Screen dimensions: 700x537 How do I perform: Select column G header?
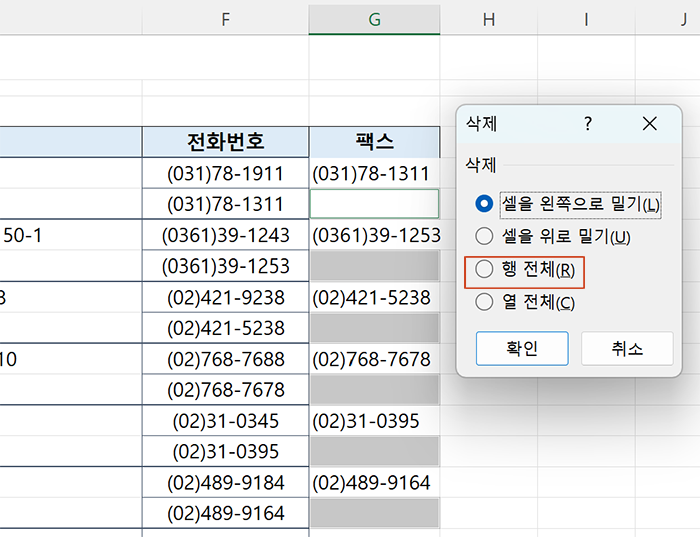click(x=374, y=20)
